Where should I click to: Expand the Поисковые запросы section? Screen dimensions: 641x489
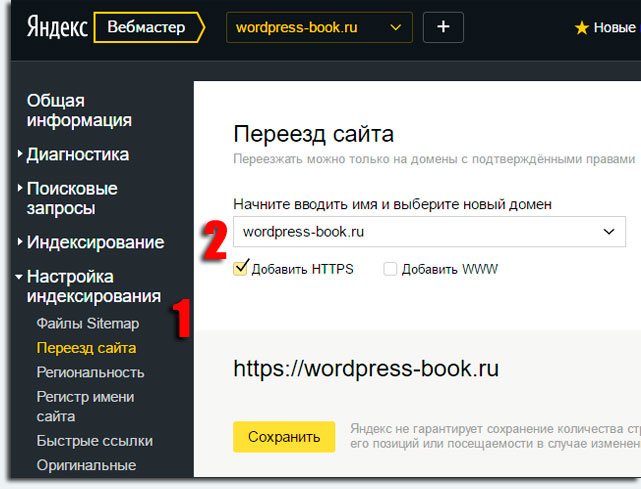tap(72, 198)
